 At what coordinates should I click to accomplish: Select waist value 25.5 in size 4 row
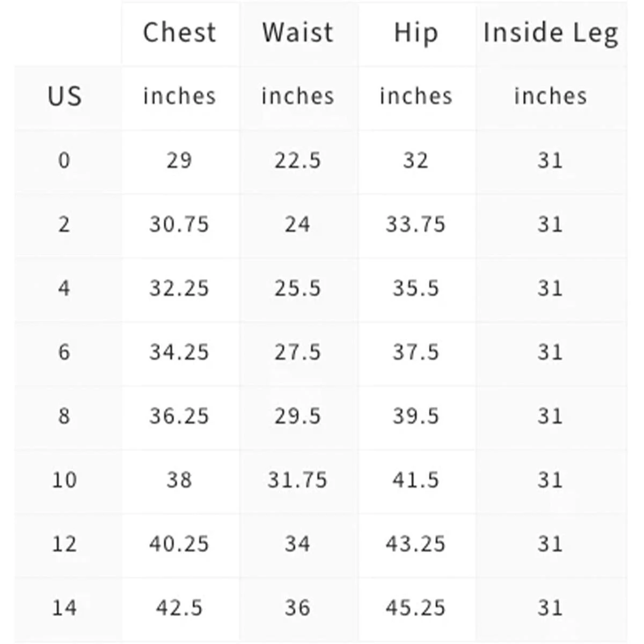[x=298, y=288]
